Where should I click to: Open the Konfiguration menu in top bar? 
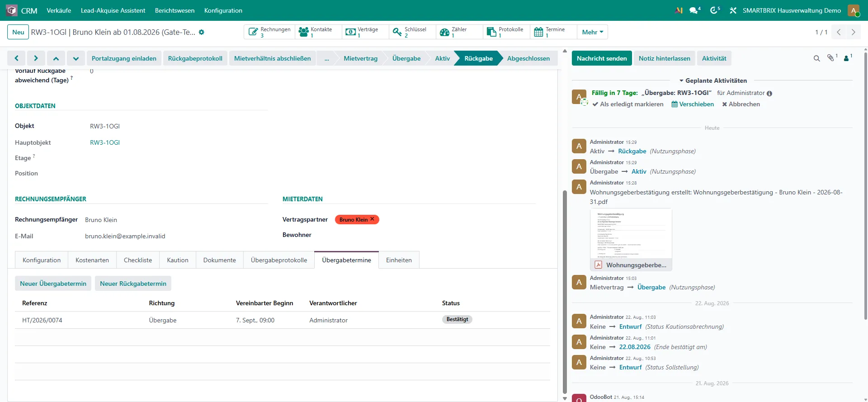(223, 10)
